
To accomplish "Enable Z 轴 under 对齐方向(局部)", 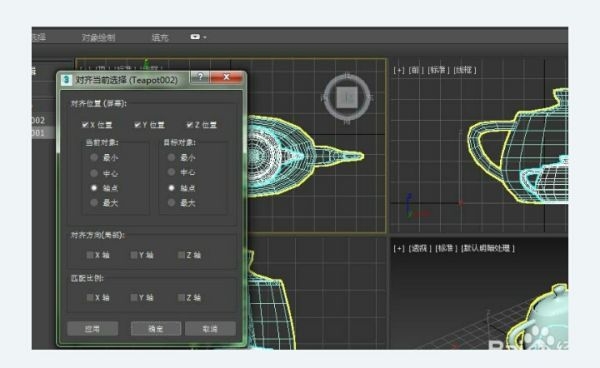I will [181, 255].
